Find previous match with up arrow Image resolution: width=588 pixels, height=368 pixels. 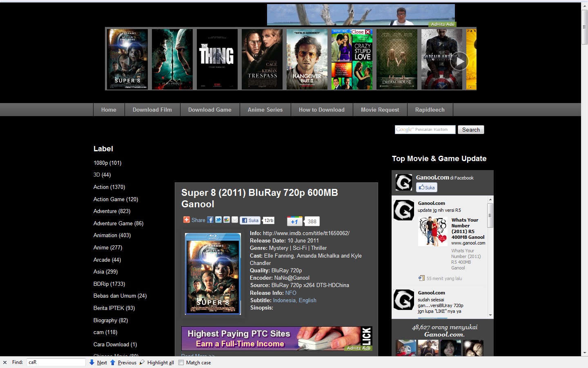click(x=123, y=362)
